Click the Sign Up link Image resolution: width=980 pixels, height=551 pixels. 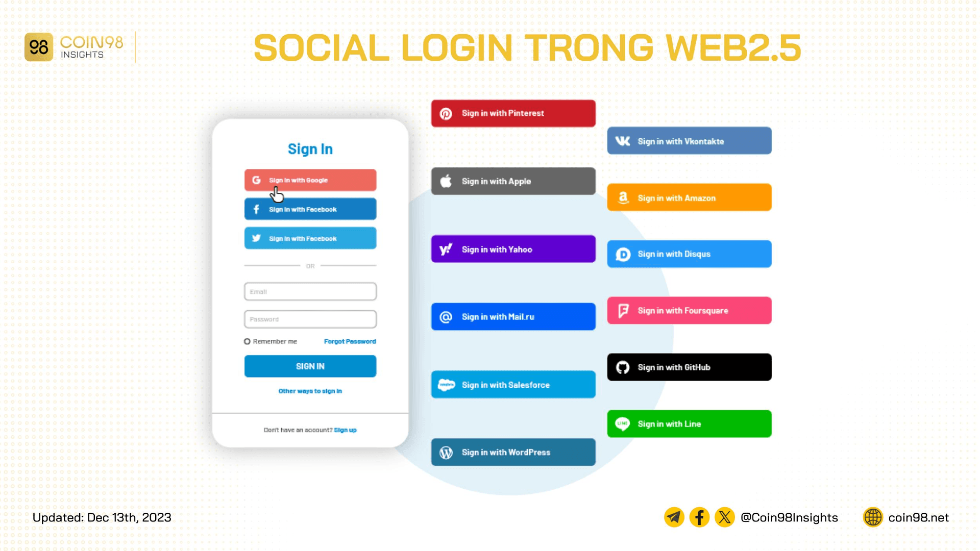coord(346,429)
